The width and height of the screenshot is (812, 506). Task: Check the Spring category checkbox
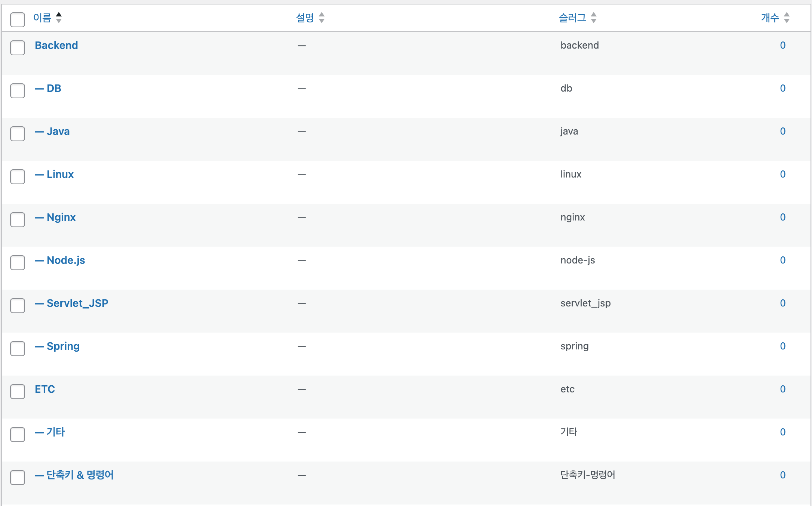[x=18, y=348]
